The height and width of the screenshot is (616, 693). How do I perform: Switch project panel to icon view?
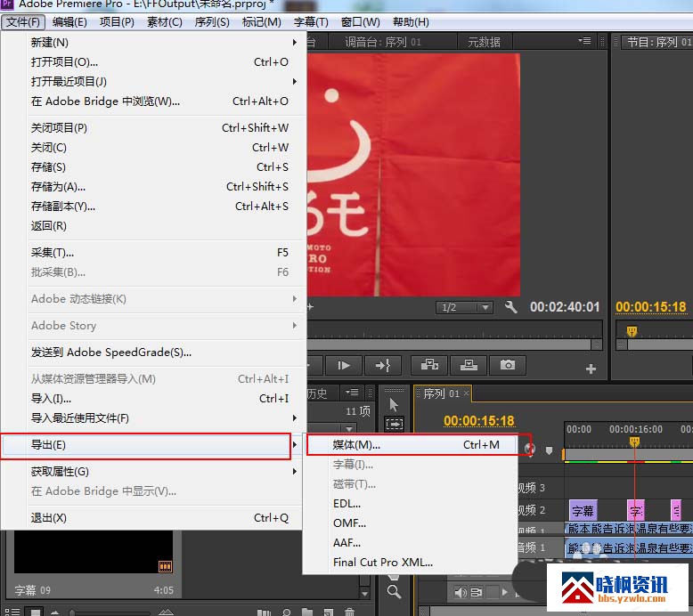click(36, 612)
